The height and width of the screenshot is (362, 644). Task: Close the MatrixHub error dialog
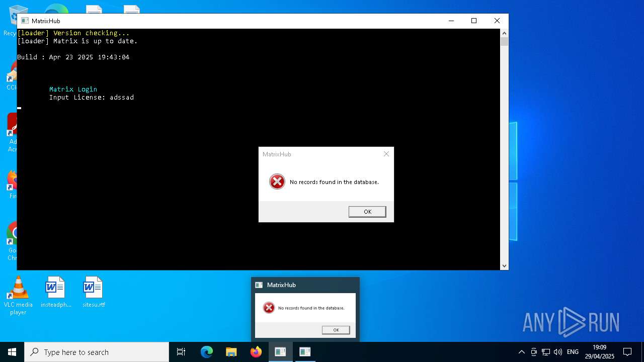click(x=386, y=154)
